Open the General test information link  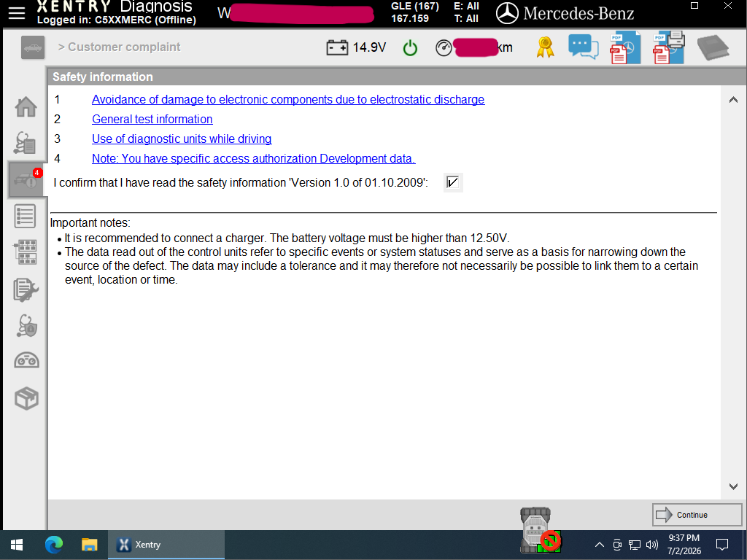(152, 119)
